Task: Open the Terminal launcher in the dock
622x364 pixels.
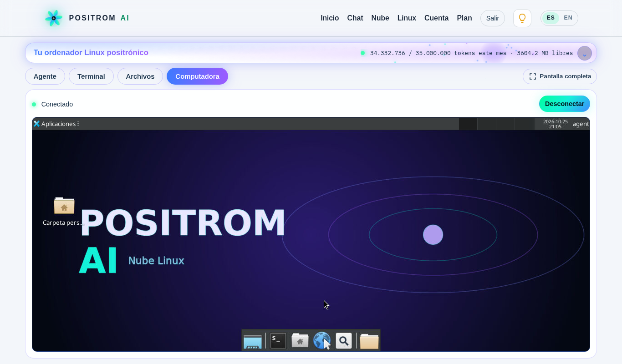Action: (278, 340)
